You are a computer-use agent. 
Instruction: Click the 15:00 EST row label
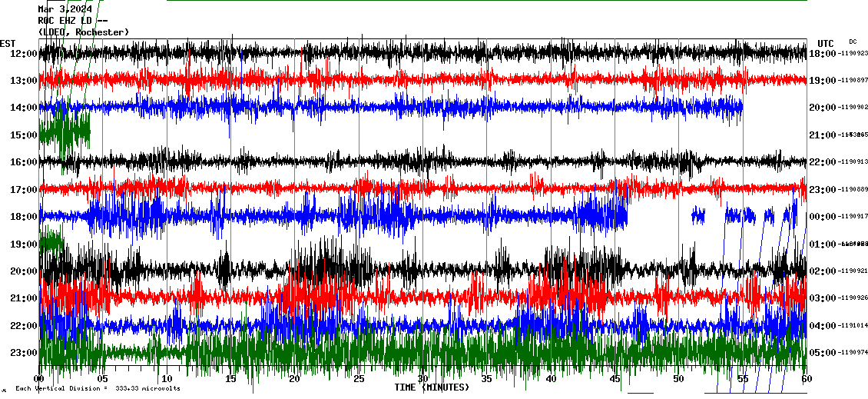pos(18,135)
